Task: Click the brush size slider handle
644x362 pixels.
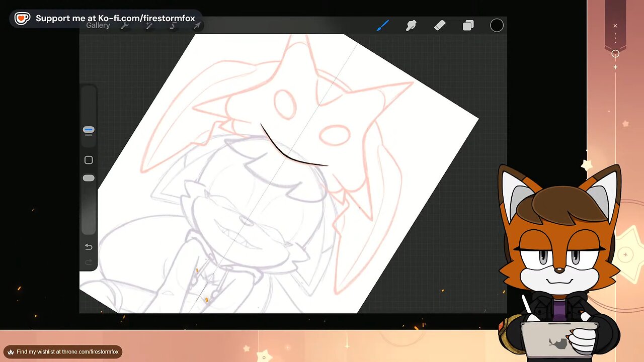Action: pos(89,130)
